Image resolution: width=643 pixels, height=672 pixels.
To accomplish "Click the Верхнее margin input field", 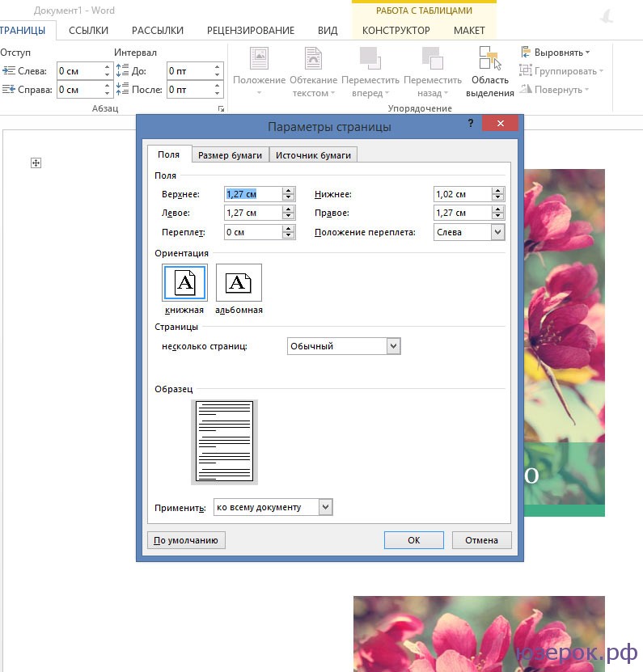I will click(x=253, y=194).
